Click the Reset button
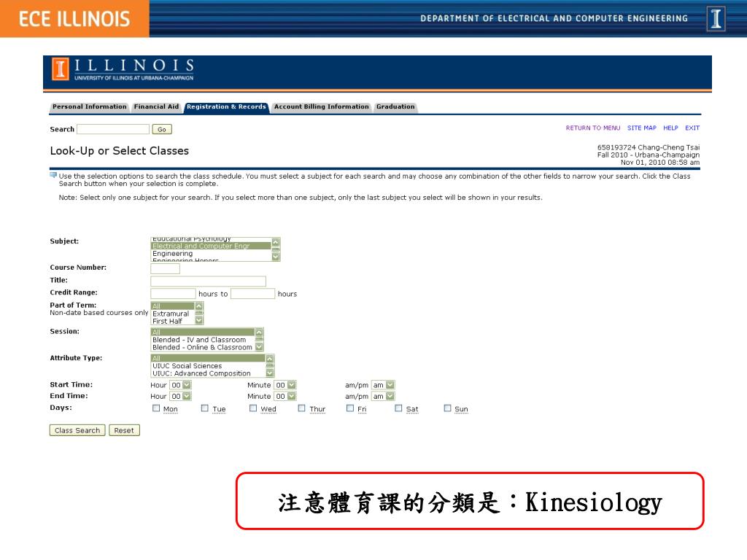Viewport: 747px width, 560px height. click(124, 430)
